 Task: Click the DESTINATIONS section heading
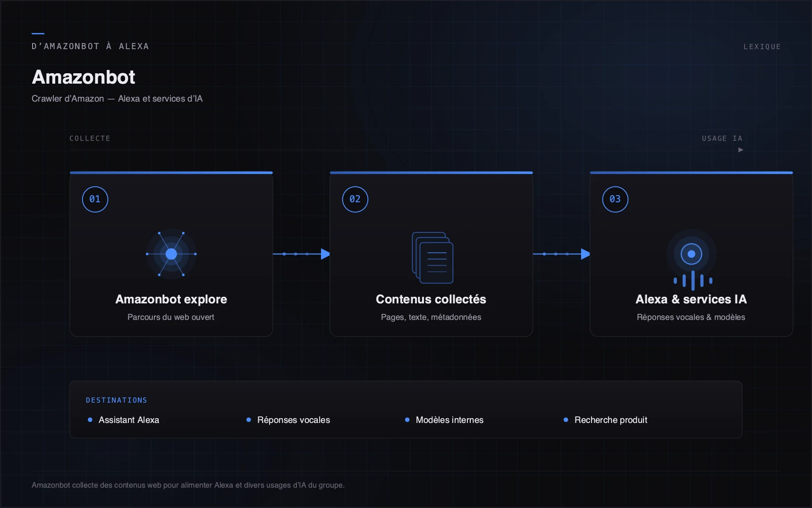point(117,400)
